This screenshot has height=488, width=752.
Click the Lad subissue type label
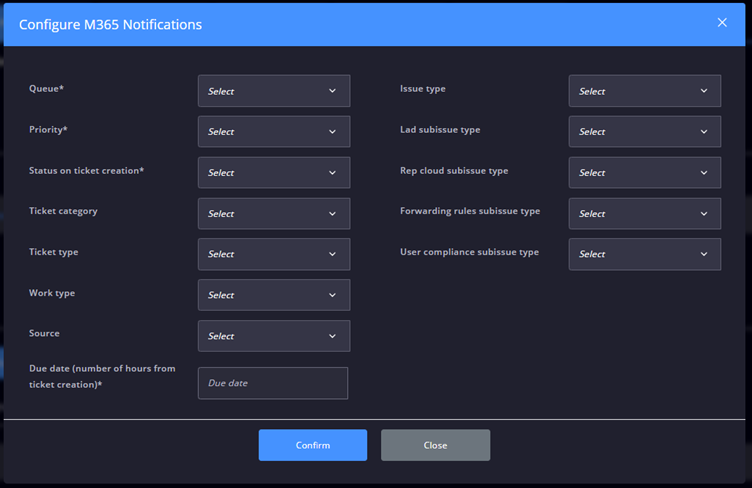pos(440,130)
